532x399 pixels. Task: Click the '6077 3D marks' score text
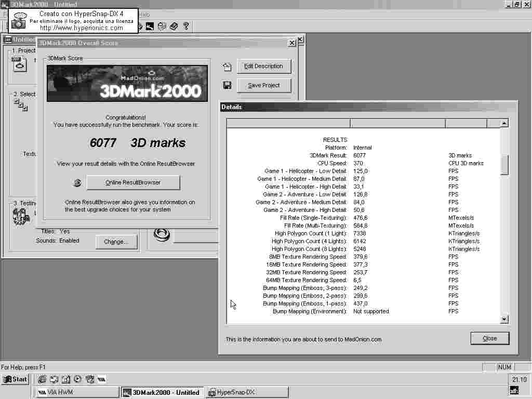(x=137, y=143)
